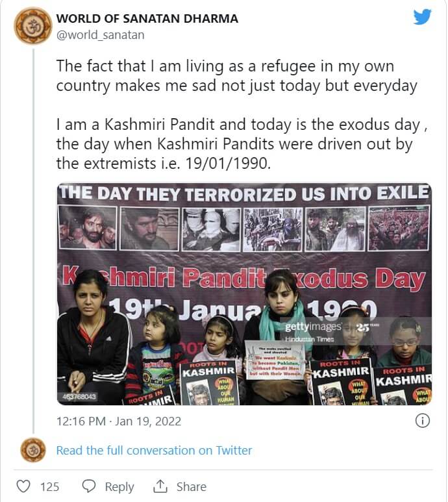The height and width of the screenshot is (502, 448).
Task: Click the gettyimages watermark on photo
Action: click(313, 327)
